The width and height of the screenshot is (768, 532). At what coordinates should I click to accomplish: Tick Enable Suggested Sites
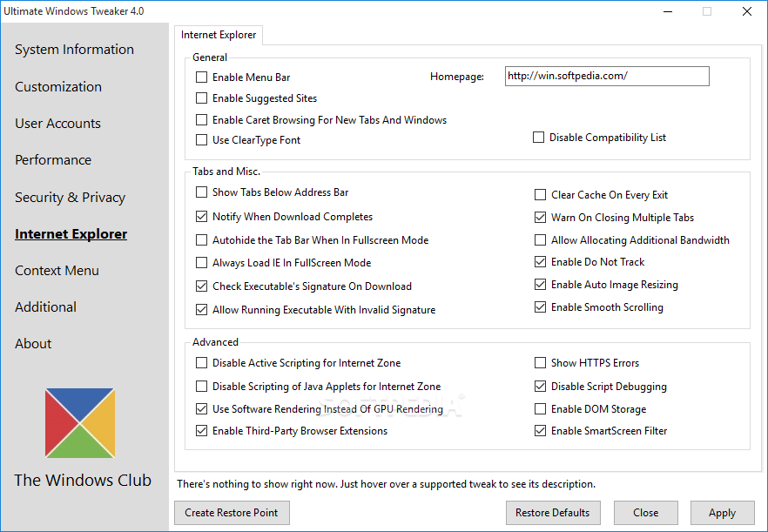(201, 98)
